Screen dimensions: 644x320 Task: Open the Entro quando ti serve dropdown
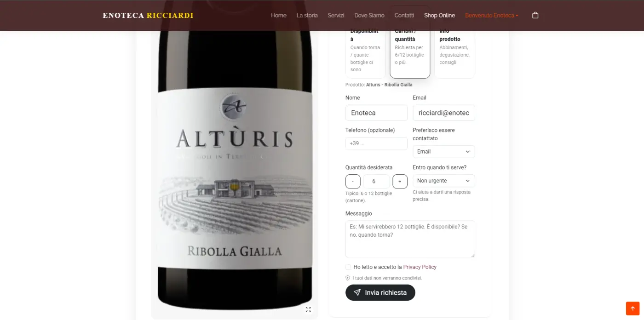(x=443, y=181)
